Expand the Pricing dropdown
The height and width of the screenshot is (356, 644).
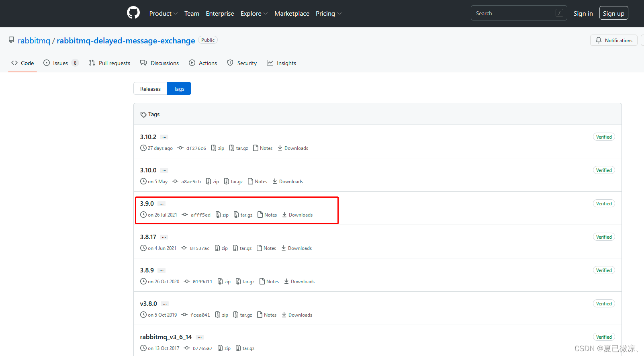pos(329,13)
